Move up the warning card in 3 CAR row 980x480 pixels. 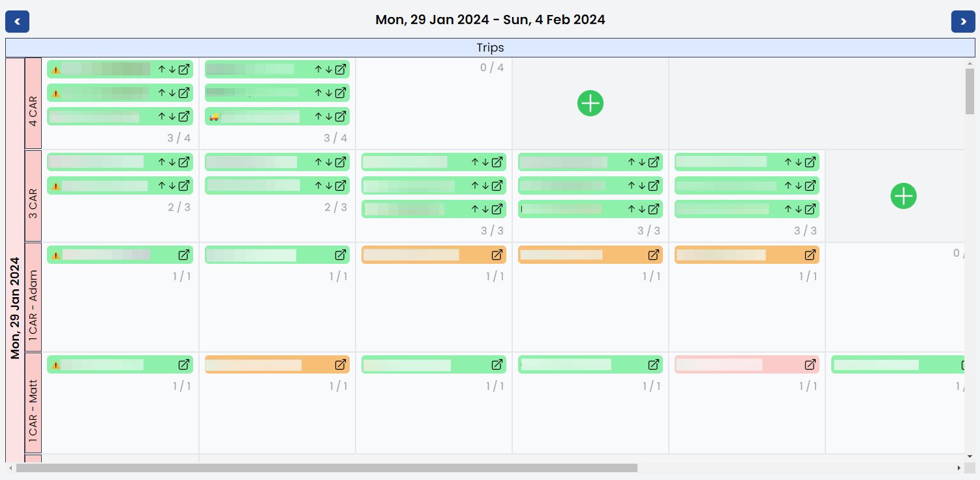click(162, 185)
